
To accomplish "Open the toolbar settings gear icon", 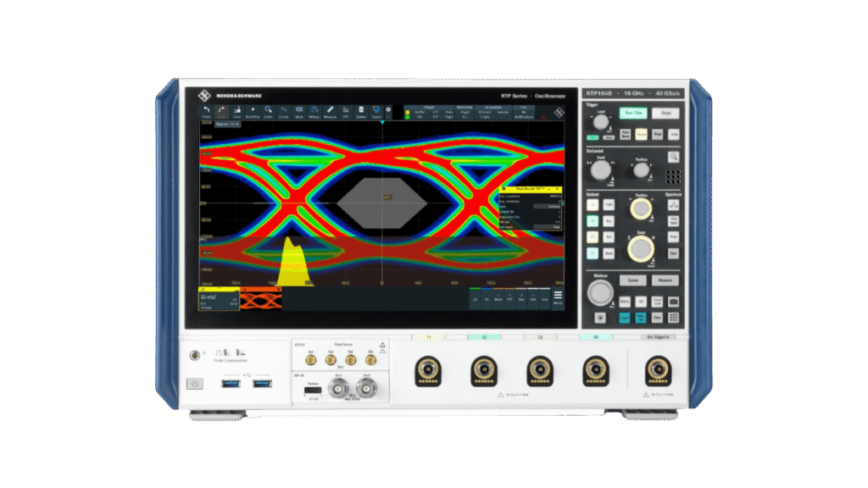I will tap(387, 111).
